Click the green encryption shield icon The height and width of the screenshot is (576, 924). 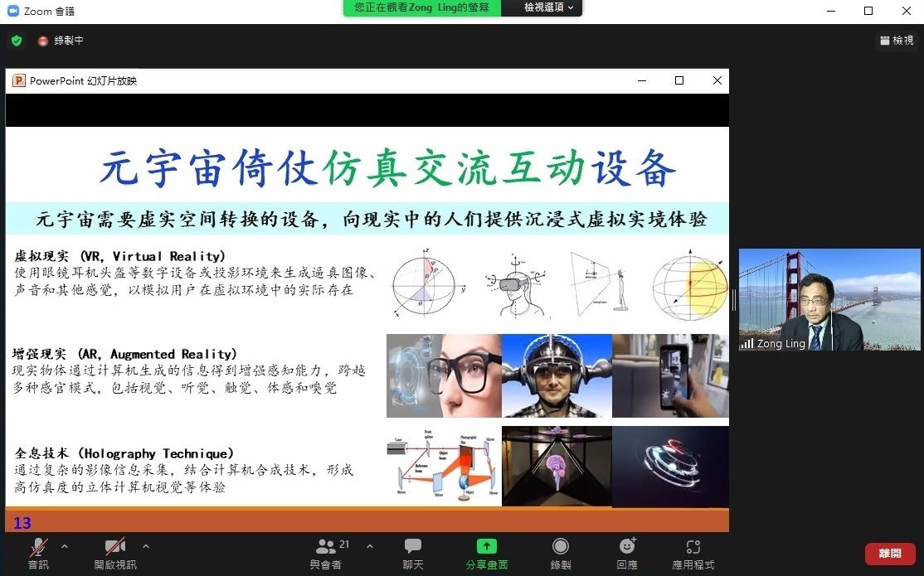[17, 41]
